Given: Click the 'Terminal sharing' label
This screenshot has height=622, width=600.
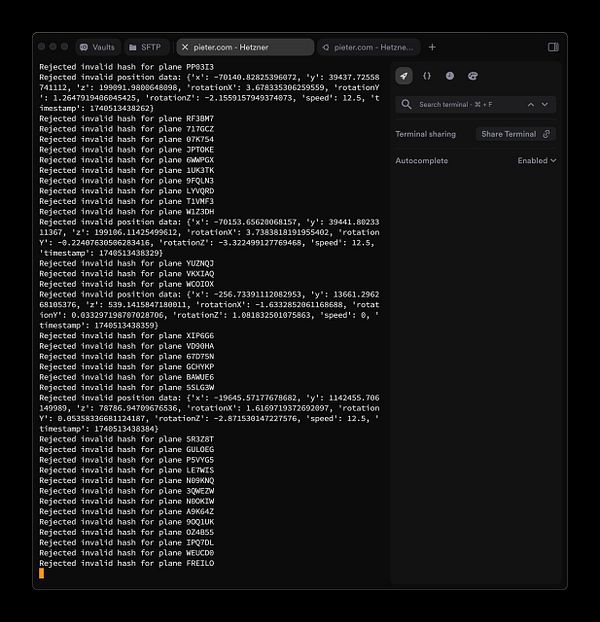Looking at the screenshot, I should (x=426, y=134).
